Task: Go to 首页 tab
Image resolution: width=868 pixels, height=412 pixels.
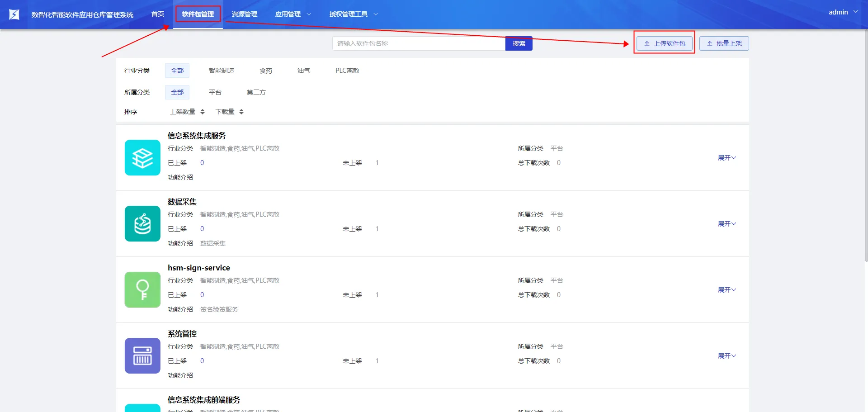Action: pyautogui.click(x=158, y=14)
